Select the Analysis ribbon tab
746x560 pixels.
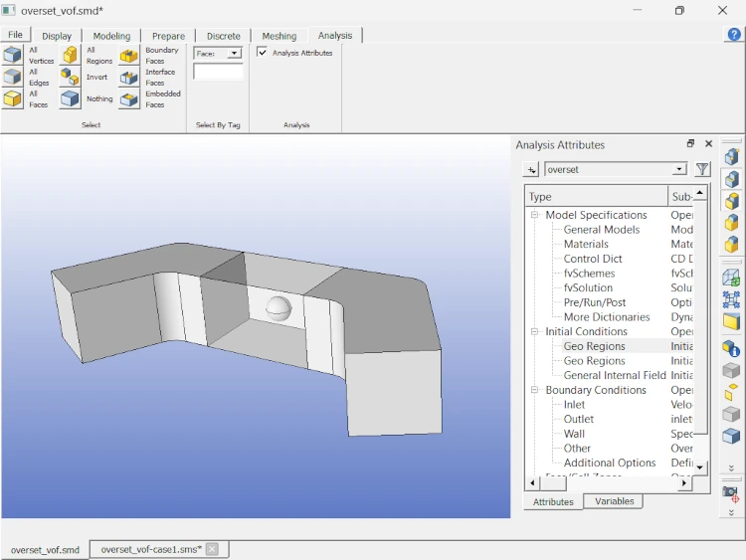pos(335,35)
